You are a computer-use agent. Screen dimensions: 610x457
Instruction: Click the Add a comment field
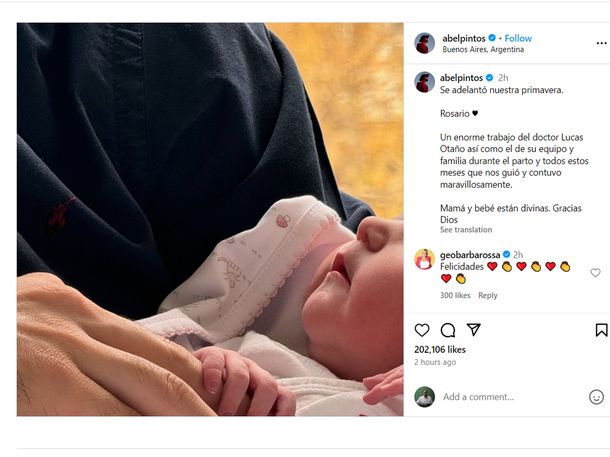510,397
